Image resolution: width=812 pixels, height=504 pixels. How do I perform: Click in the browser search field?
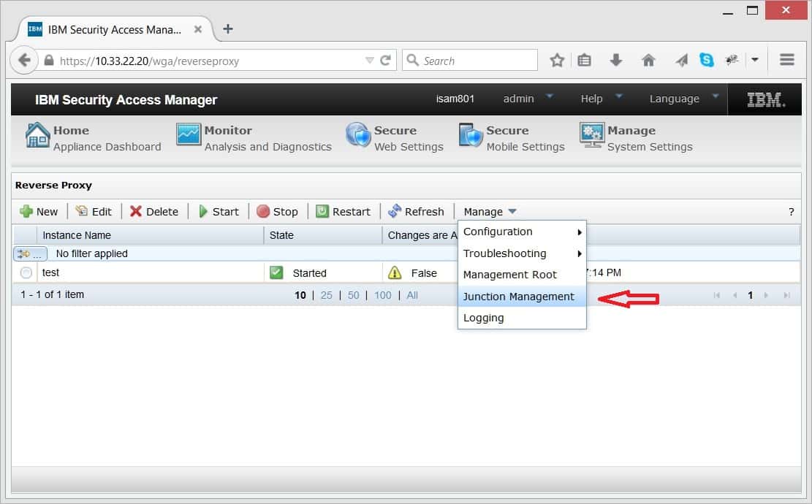470,59
